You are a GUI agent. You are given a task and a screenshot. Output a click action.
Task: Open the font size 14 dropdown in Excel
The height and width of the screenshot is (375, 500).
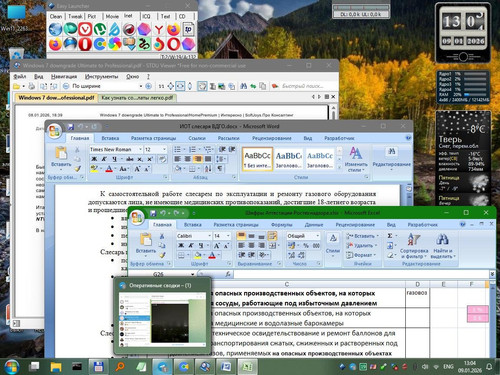(228, 236)
